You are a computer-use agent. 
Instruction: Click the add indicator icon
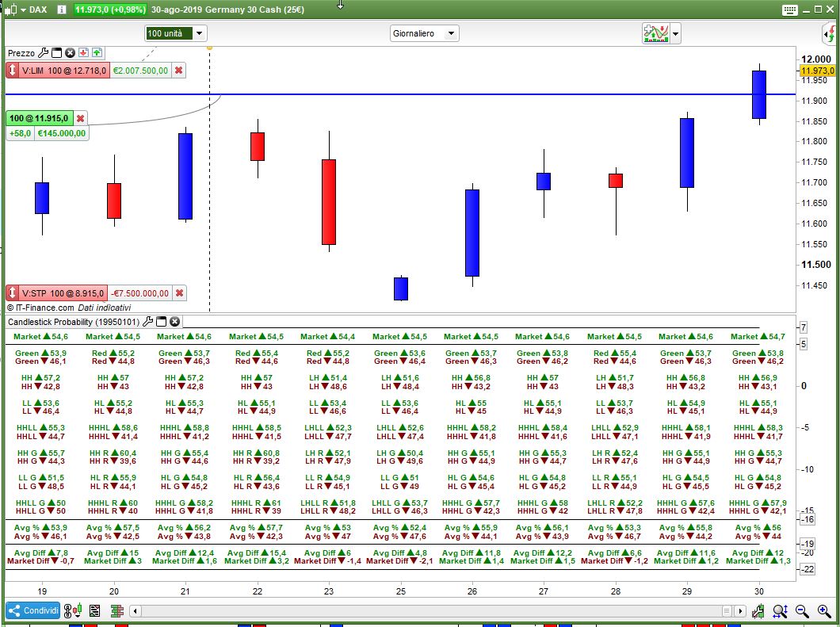[x=656, y=34]
